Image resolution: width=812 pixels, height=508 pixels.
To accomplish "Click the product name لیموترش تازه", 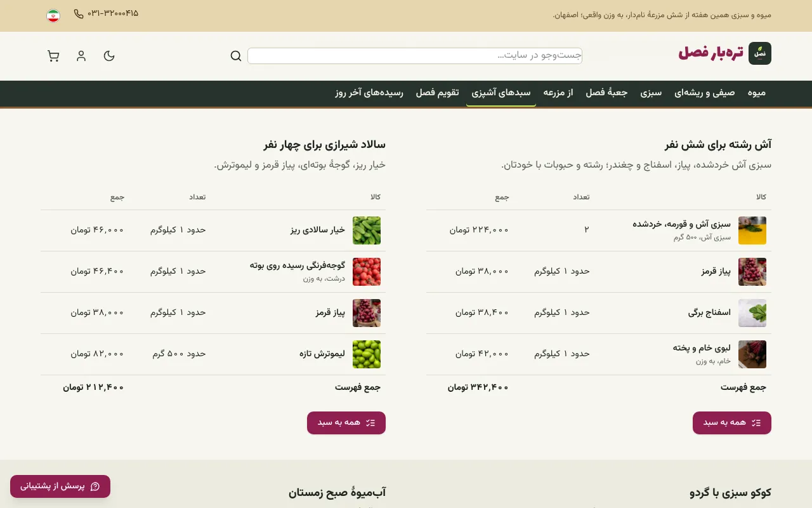I will click(x=322, y=354).
